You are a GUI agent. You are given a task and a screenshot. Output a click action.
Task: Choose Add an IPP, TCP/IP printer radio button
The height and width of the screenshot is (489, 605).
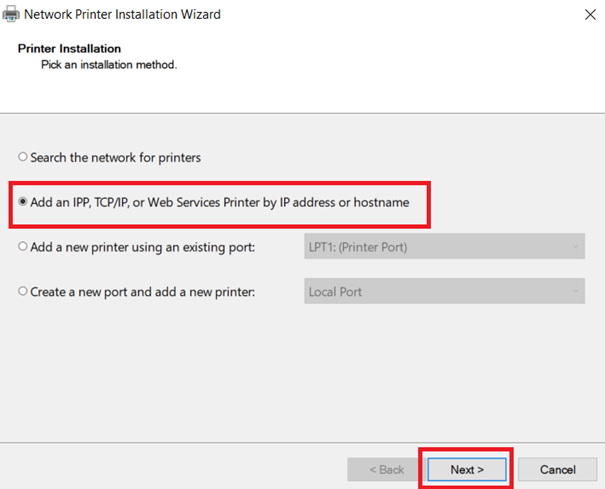pos(23,201)
